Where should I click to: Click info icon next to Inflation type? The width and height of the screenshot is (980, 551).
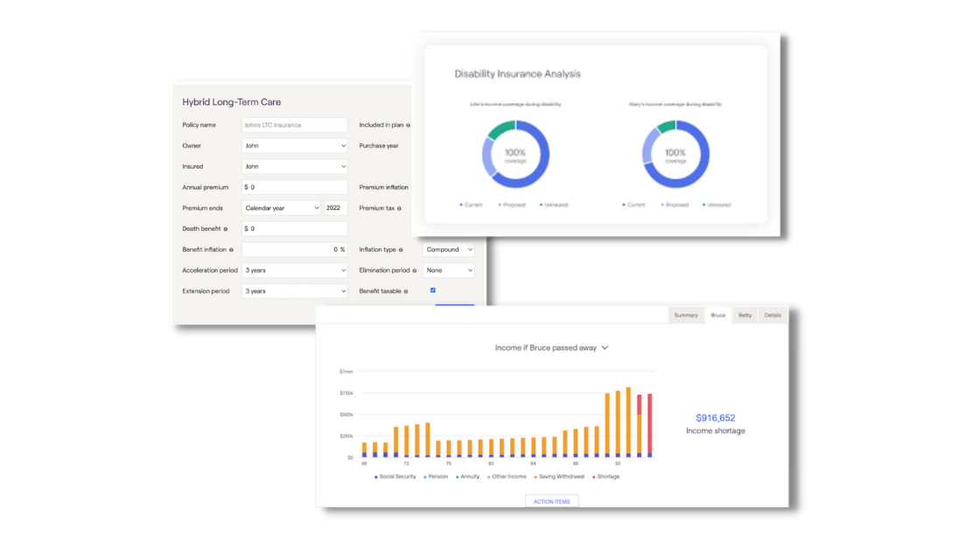click(x=401, y=250)
